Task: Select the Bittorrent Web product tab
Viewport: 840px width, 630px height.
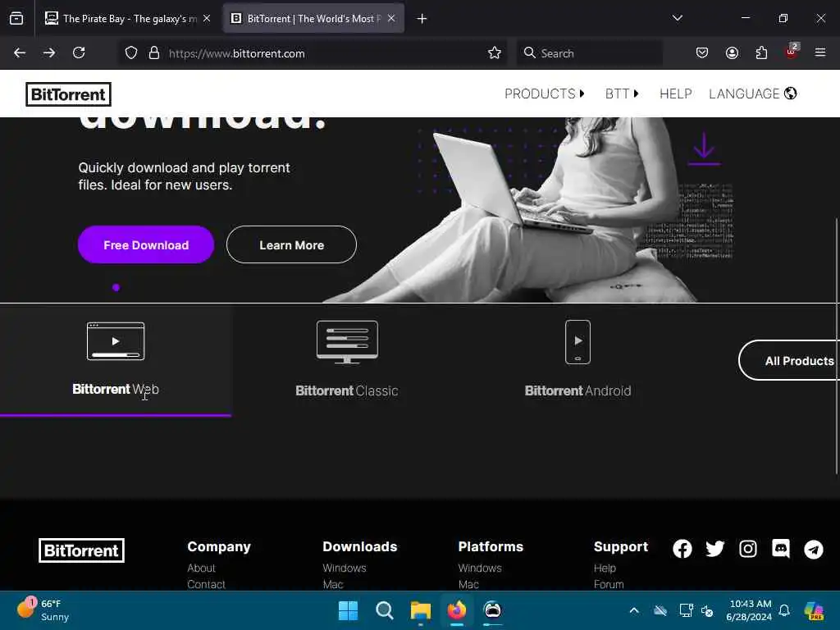Action: (116, 361)
